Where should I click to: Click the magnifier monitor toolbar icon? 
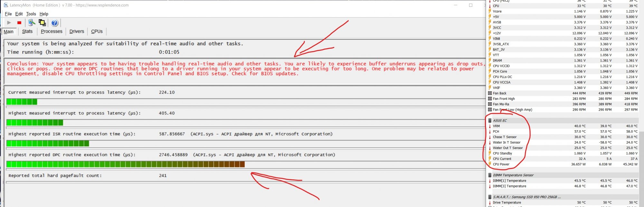(x=31, y=23)
